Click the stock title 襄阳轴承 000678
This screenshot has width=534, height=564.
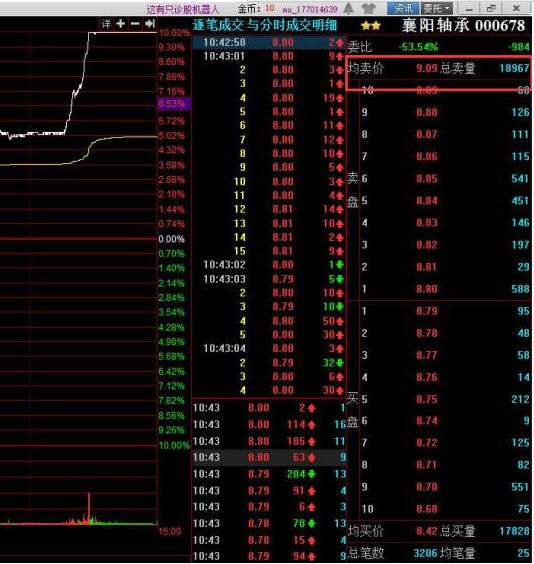click(463, 26)
